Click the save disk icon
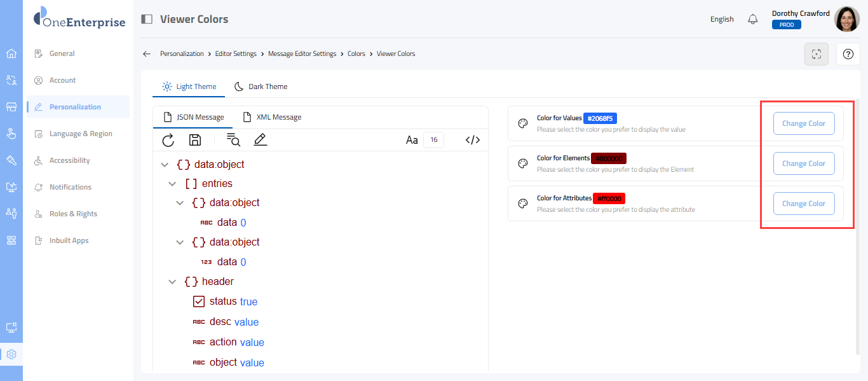Image resolution: width=868 pixels, height=381 pixels. click(195, 141)
